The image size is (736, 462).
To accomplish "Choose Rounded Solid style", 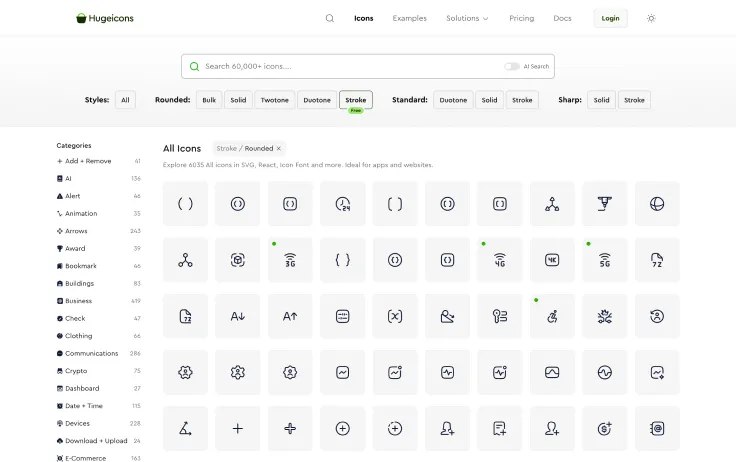I will pyautogui.click(x=238, y=100).
